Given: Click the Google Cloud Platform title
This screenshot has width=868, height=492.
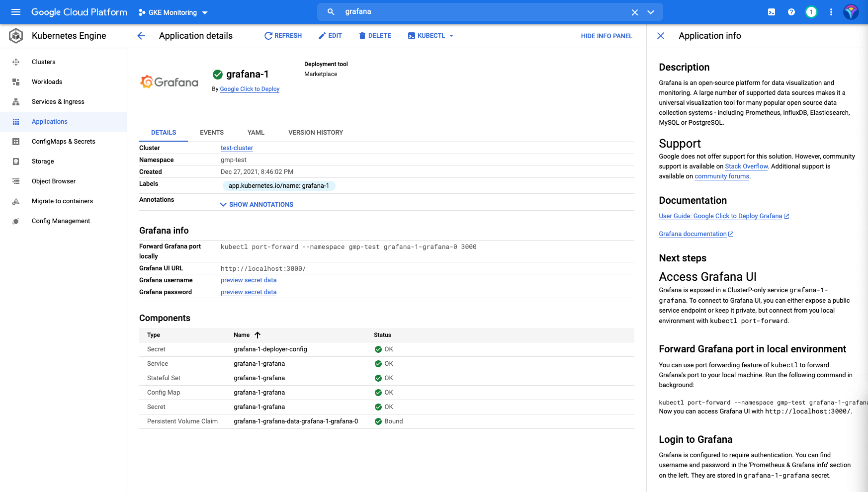Looking at the screenshot, I should point(79,12).
